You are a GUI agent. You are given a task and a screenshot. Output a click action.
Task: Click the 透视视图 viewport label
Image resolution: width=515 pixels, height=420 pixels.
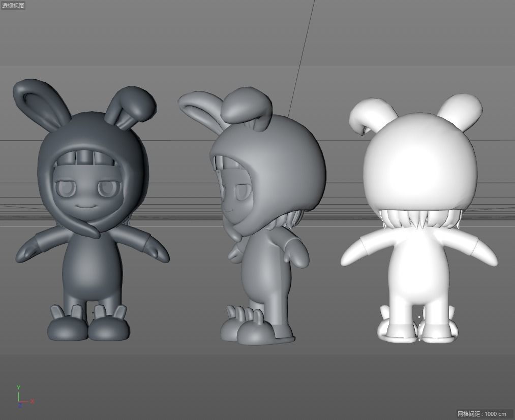pos(13,6)
